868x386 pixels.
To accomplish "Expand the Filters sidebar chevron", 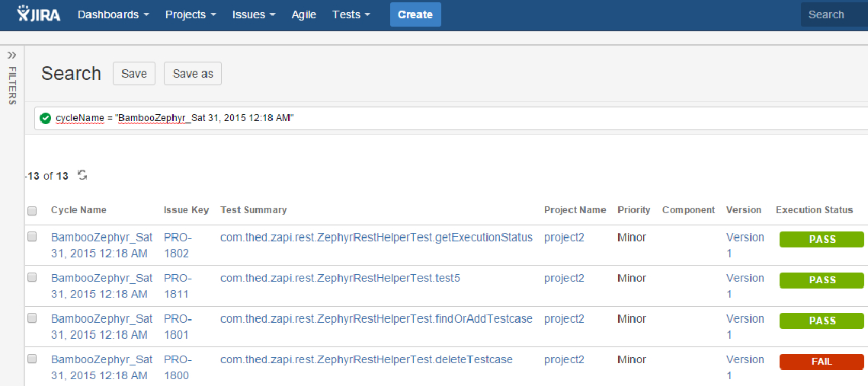I will [x=11, y=55].
